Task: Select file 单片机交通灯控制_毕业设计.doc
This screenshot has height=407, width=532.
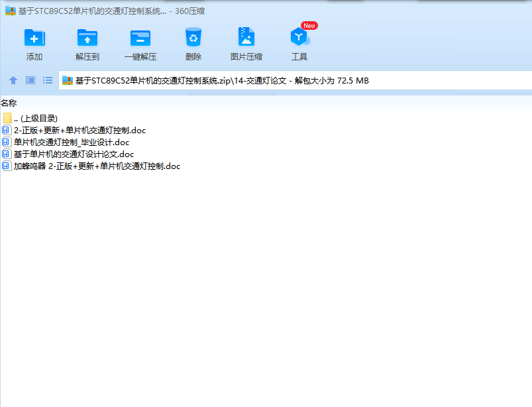Action: point(72,143)
